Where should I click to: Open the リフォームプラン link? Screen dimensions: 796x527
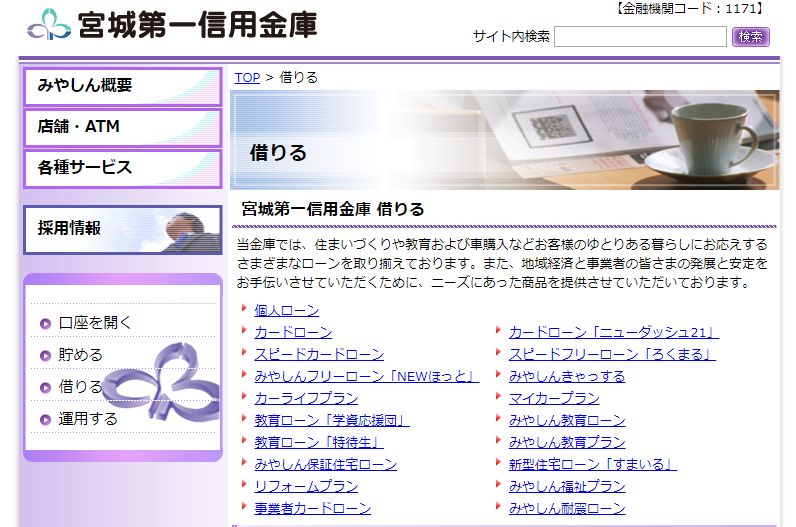click(x=306, y=486)
